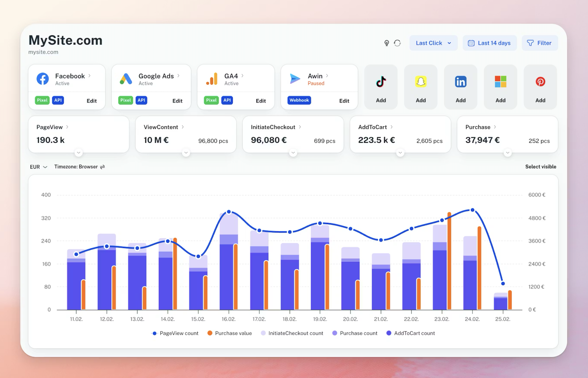Expand the PageView card bottom arrow
The height and width of the screenshot is (378, 588).
[78, 153]
